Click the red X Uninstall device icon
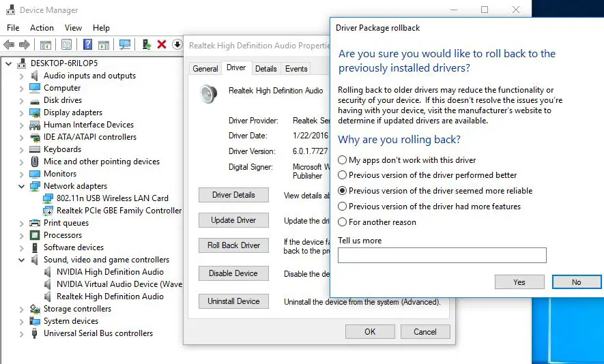Image resolution: width=604 pixels, height=364 pixels. [x=162, y=44]
